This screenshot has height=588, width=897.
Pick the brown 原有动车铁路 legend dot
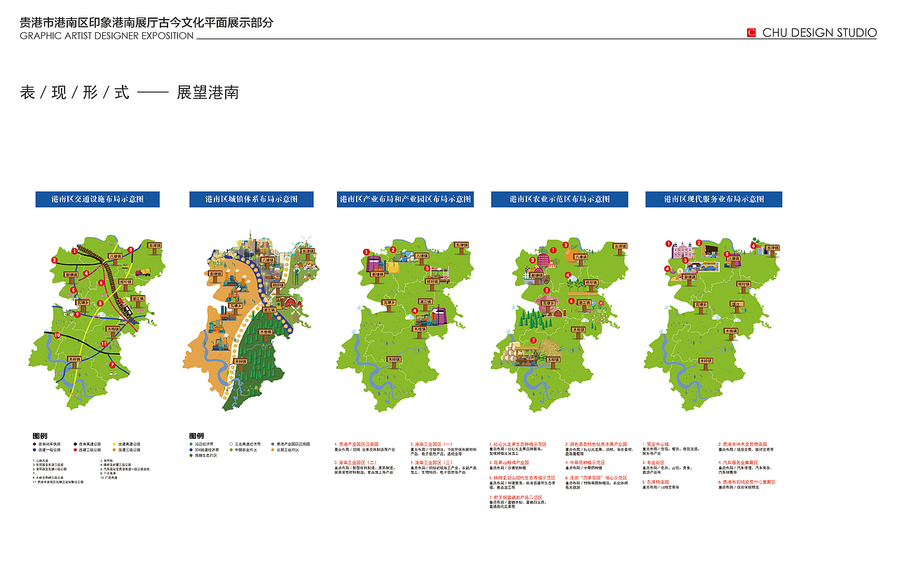tap(34, 444)
